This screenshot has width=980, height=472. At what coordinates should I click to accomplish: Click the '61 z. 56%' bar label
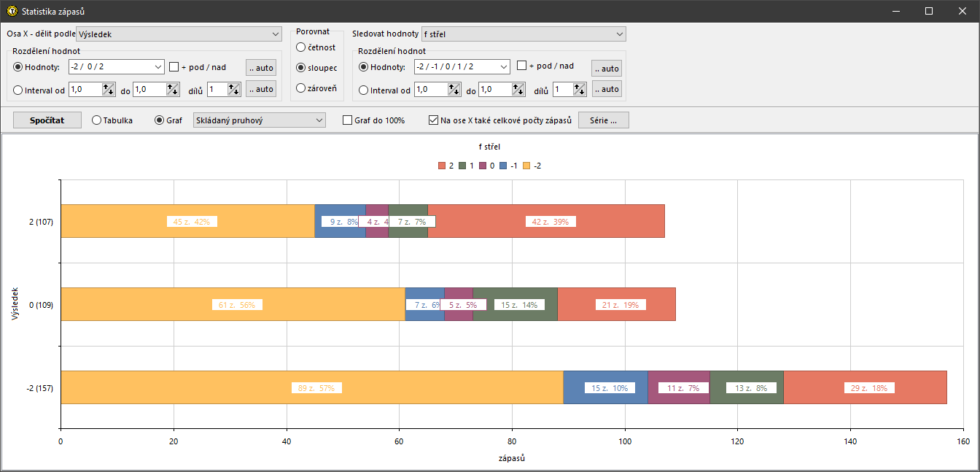pyautogui.click(x=237, y=305)
